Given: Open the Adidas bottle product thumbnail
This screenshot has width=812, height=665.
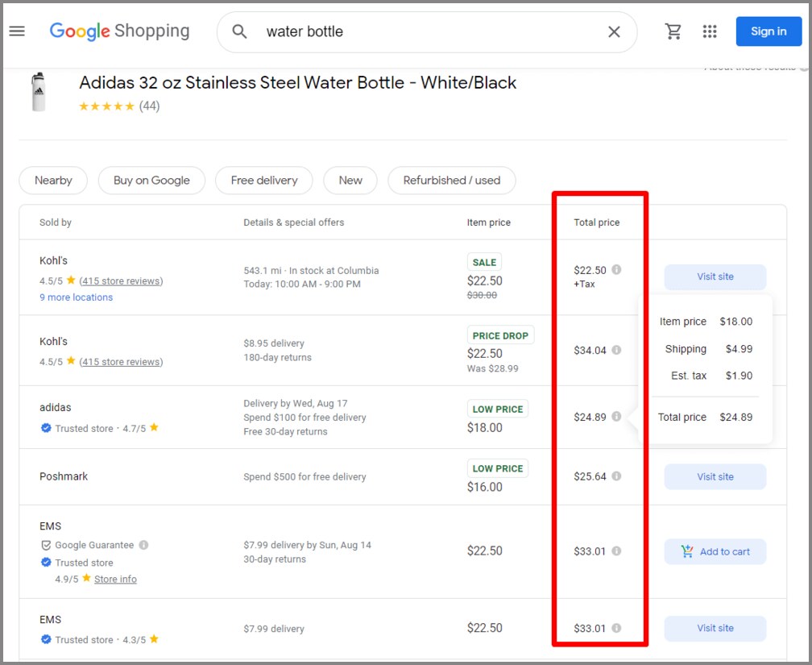Looking at the screenshot, I should (39, 92).
